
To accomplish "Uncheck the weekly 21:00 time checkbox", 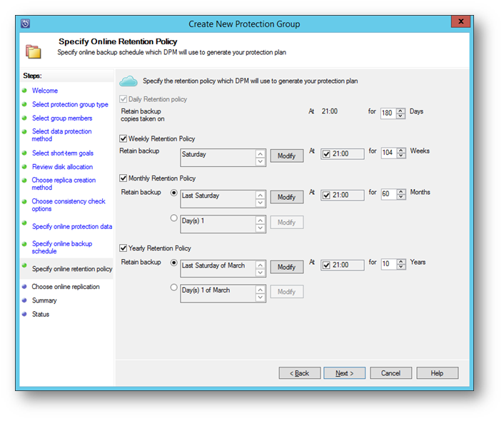I will click(326, 154).
